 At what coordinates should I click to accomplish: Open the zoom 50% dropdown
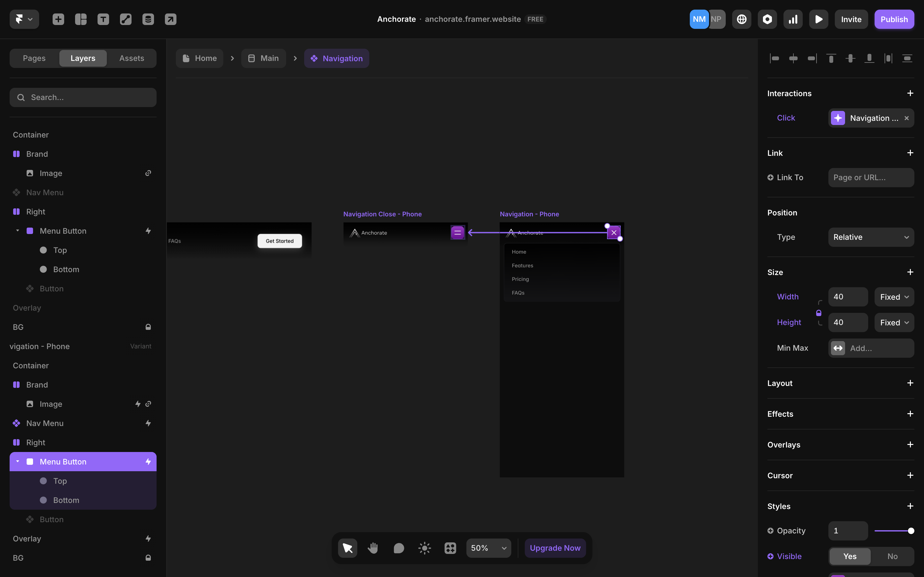[x=488, y=548]
